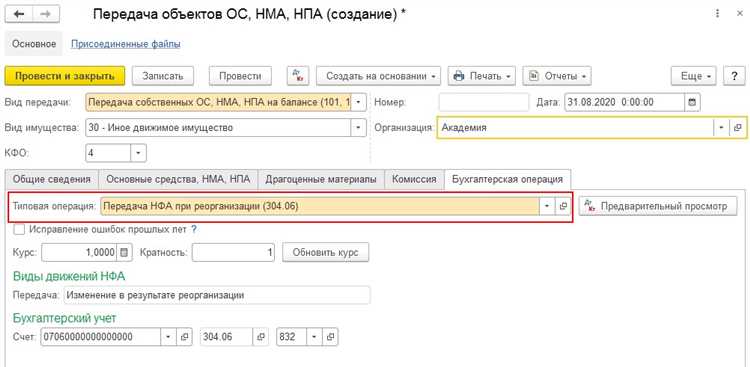Click the Типовая операция field text
The image size is (750, 367).
(320, 206)
